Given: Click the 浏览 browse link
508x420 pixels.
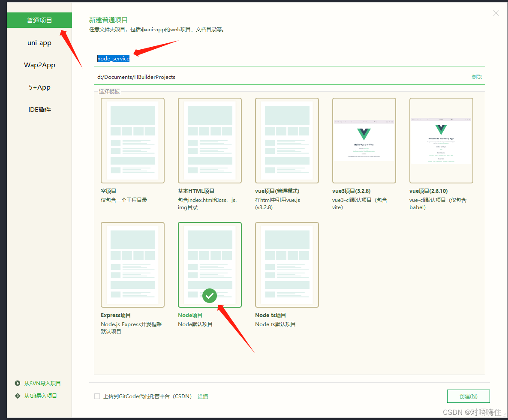Looking at the screenshot, I should tap(476, 77).
